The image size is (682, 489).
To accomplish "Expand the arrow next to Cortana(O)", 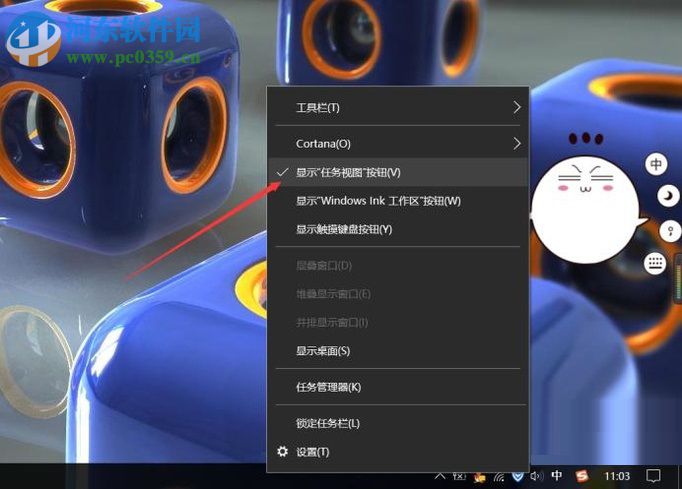I will (x=517, y=144).
